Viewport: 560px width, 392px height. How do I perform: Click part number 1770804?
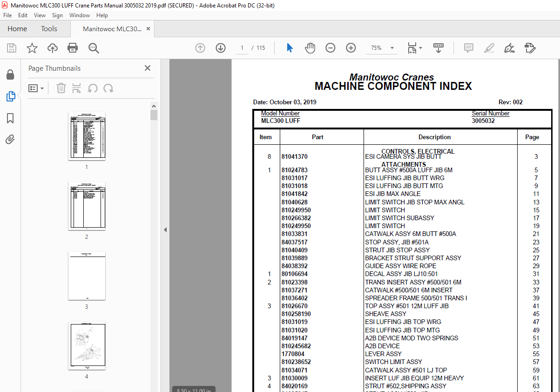pos(292,354)
